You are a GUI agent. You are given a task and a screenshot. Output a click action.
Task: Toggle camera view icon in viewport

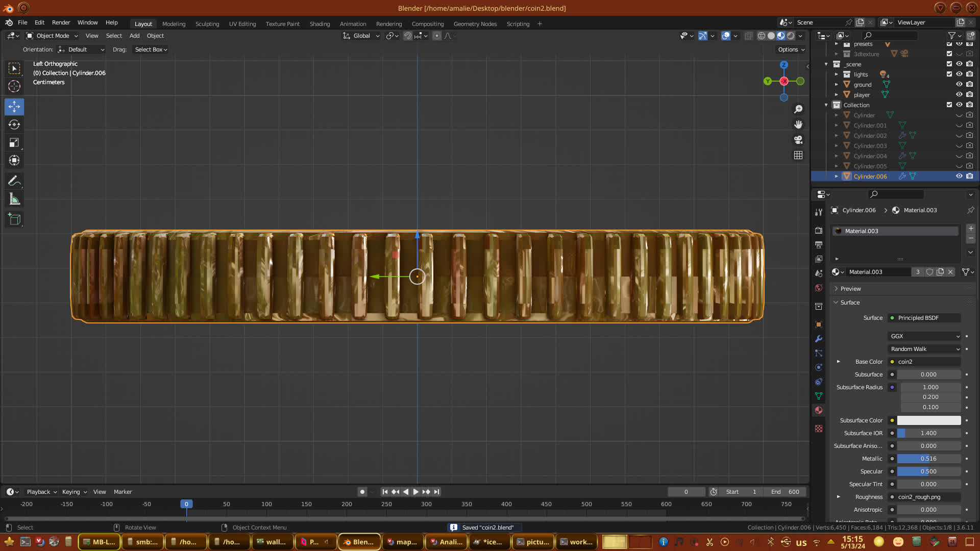point(798,140)
